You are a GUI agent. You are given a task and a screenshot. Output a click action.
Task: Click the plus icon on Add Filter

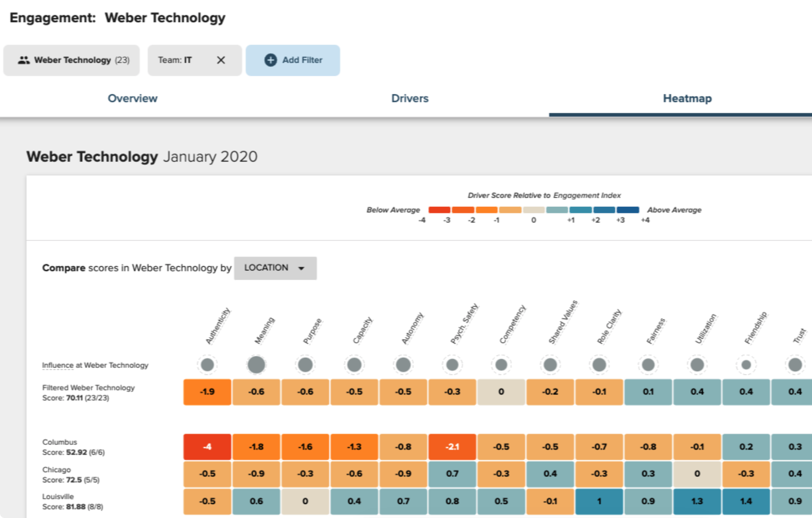pyautogui.click(x=271, y=60)
